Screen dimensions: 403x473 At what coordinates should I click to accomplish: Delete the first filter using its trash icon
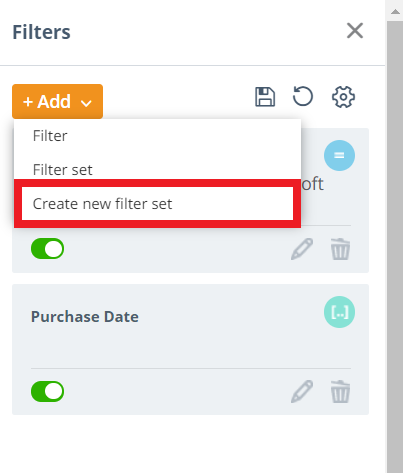pos(340,249)
